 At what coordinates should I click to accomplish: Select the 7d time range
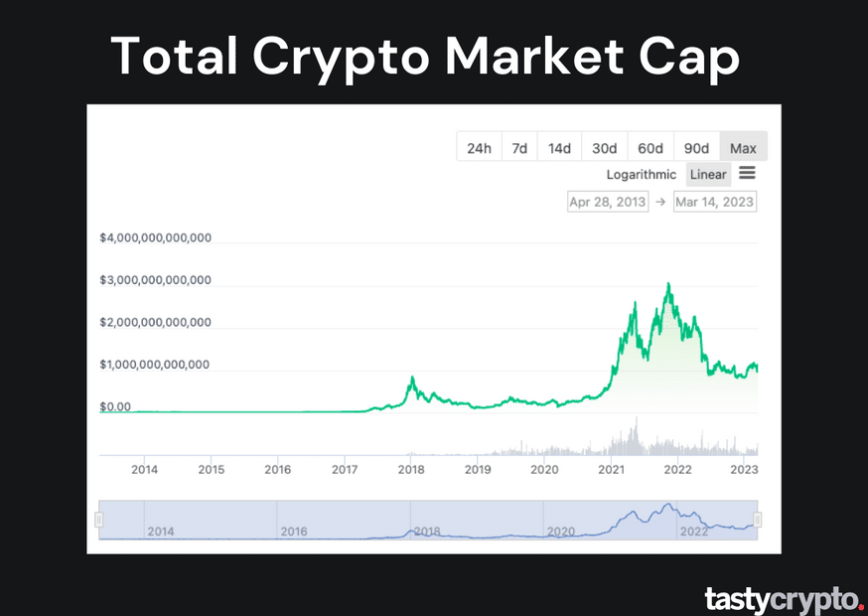pos(518,147)
